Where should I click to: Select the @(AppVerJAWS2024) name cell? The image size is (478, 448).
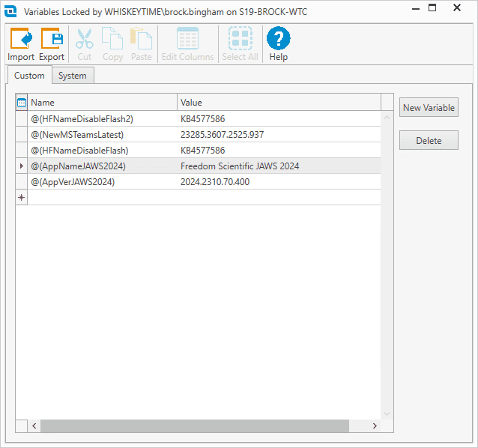click(102, 182)
